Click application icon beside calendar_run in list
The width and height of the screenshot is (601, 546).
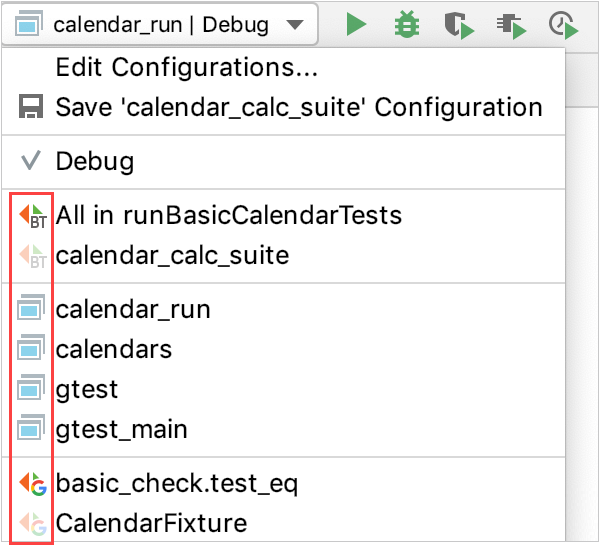[31, 307]
